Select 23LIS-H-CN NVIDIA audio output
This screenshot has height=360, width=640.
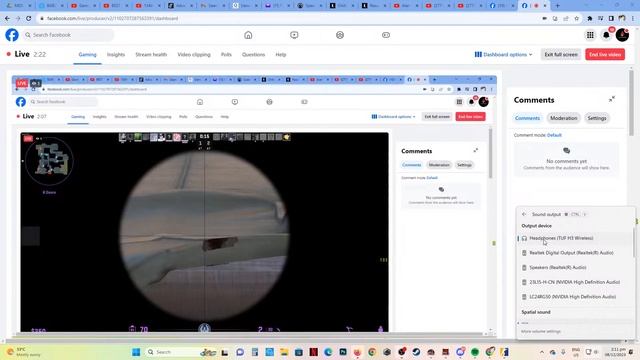[575, 282]
